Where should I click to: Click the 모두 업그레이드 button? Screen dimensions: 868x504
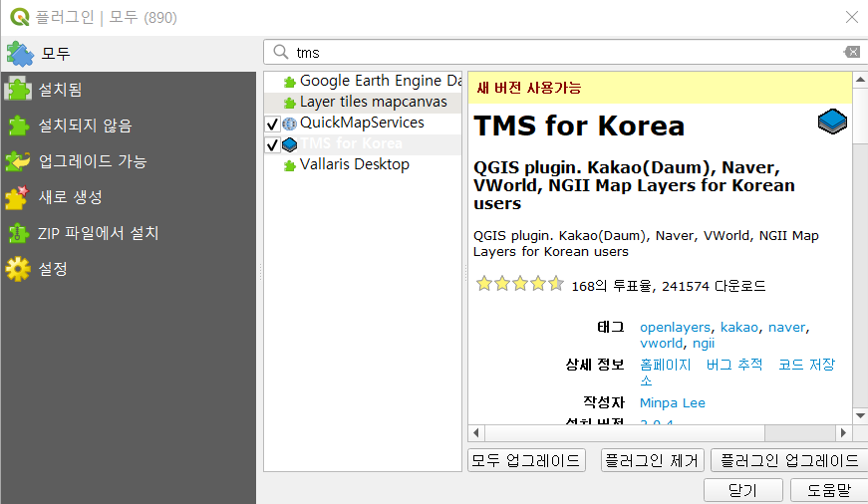click(526, 460)
